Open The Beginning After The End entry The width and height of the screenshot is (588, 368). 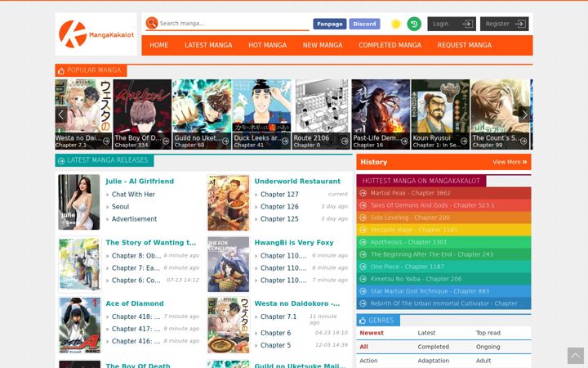click(432, 254)
